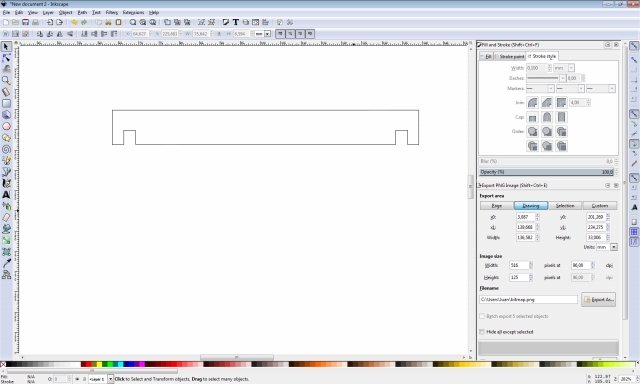
Task: Select the Gradient tool
Action: (x=6, y=240)
